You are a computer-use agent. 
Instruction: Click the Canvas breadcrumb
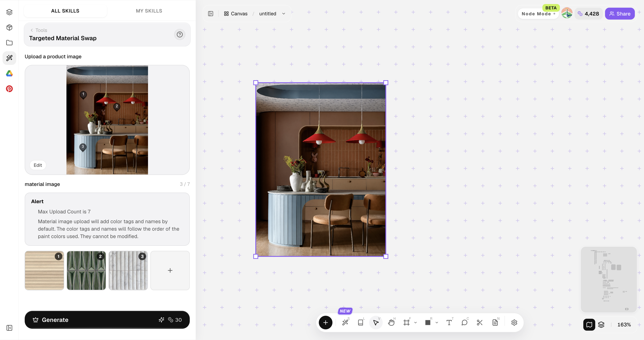pyautogui.click(x=236, y=14)
